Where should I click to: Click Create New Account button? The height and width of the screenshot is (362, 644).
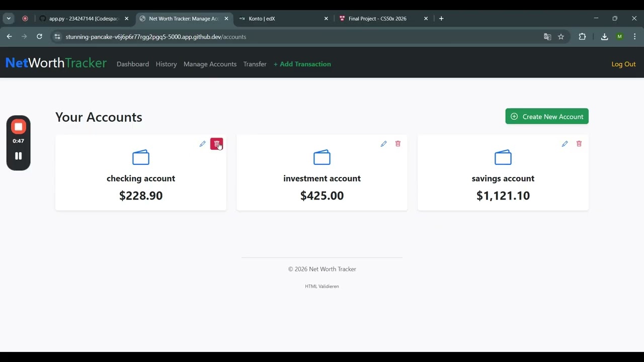click(547, 117)
